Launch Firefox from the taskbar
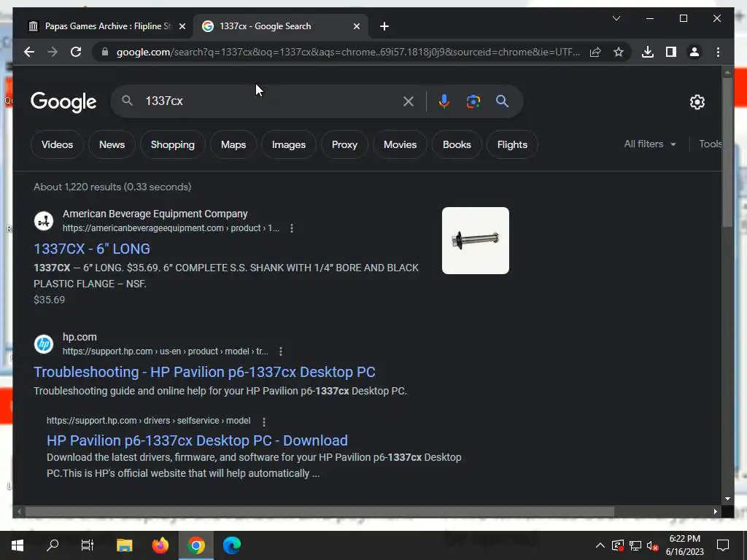 tap(160, 545)
